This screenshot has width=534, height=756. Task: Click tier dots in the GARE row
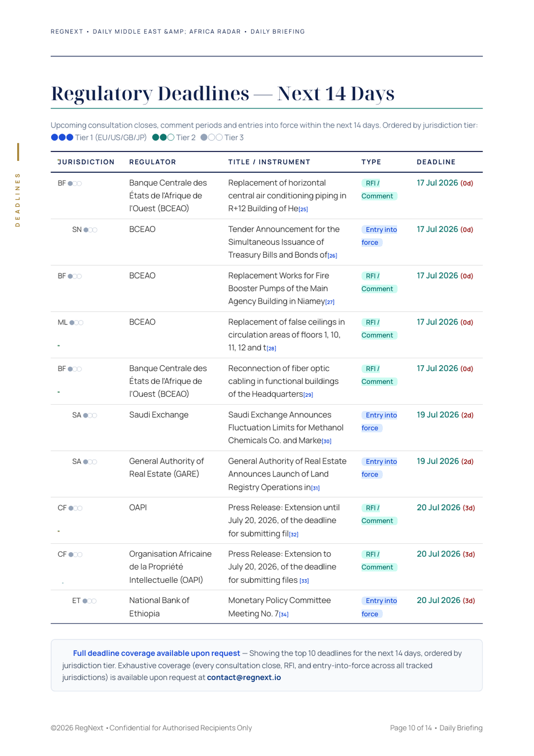click(x=90, y=462)
